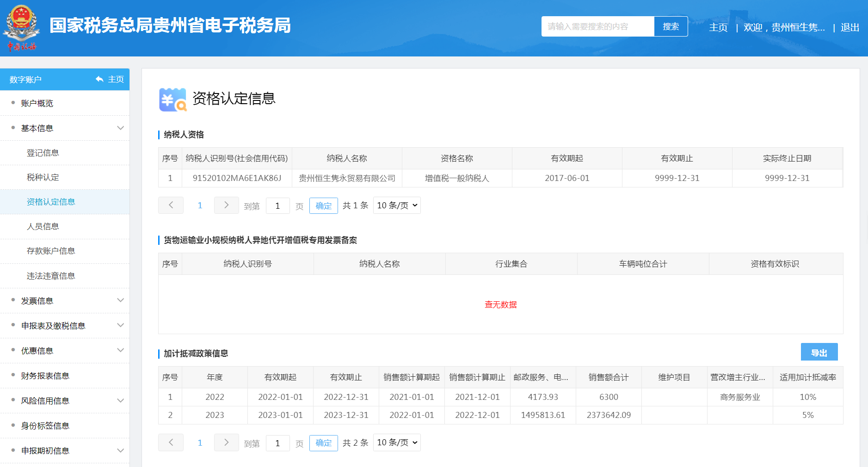Expand the 发票信息 sidebar section

point(120,301)
